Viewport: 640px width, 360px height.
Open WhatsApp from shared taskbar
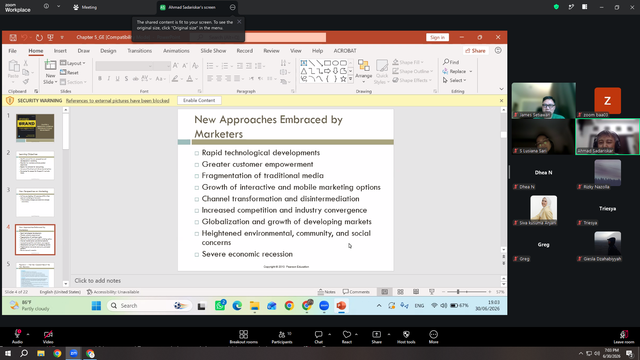(x=220, y=305)
